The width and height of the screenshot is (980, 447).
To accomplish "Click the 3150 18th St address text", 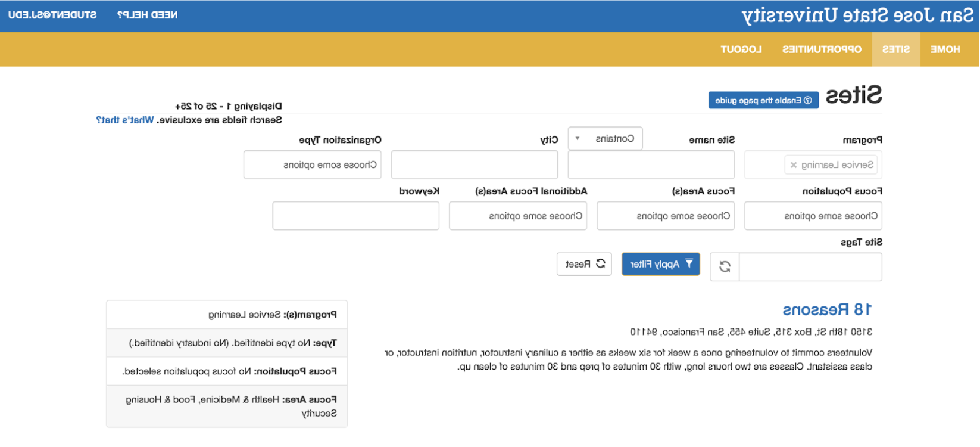I will click(751, 331).
